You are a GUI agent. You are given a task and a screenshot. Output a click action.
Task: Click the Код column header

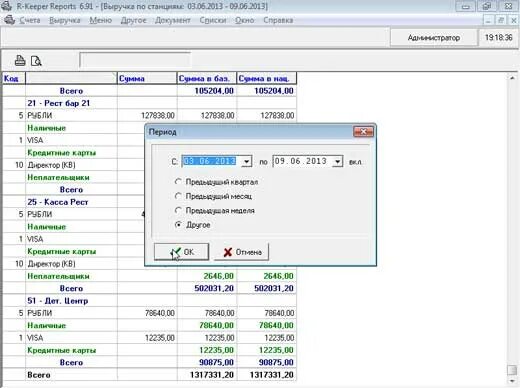tap(14, 79)
